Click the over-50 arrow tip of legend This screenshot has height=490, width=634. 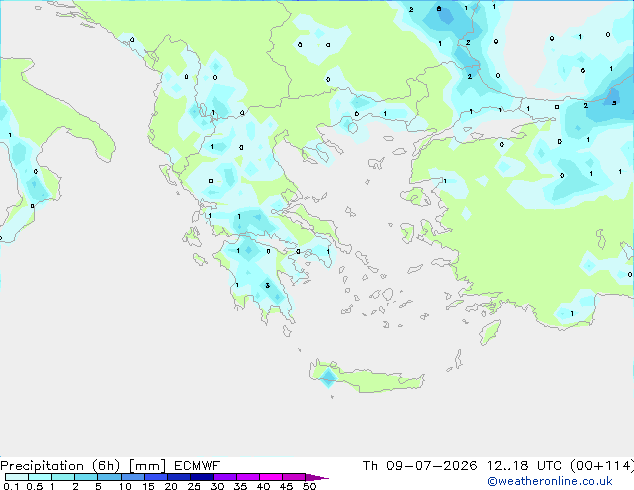click(317, 477)
